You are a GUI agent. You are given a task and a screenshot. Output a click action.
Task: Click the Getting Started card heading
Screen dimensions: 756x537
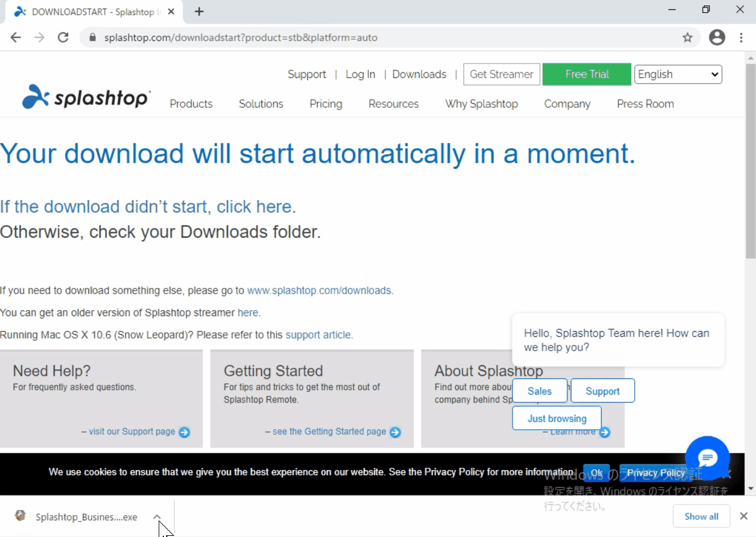tap(273, 371)
